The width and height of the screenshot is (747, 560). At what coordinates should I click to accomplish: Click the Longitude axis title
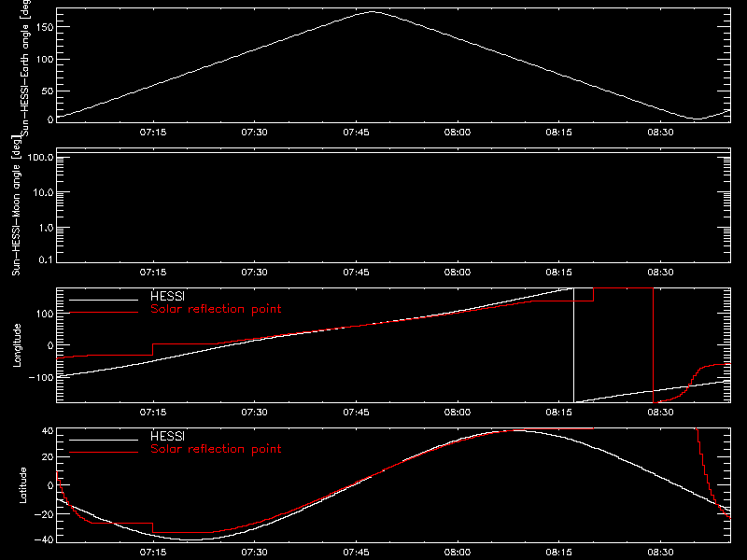click(17, 345)
